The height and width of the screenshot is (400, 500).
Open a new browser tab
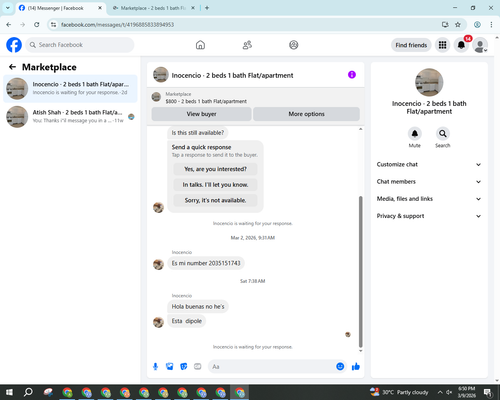207,8
